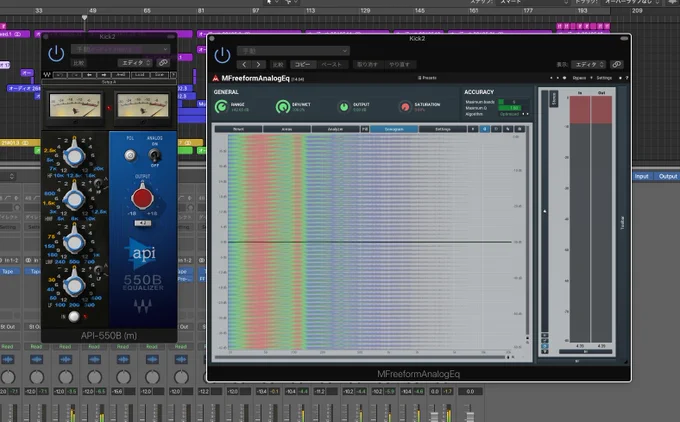
Task: Click やり直す redo button in MFreeformAnalogEq header
Action: (399, 65)
